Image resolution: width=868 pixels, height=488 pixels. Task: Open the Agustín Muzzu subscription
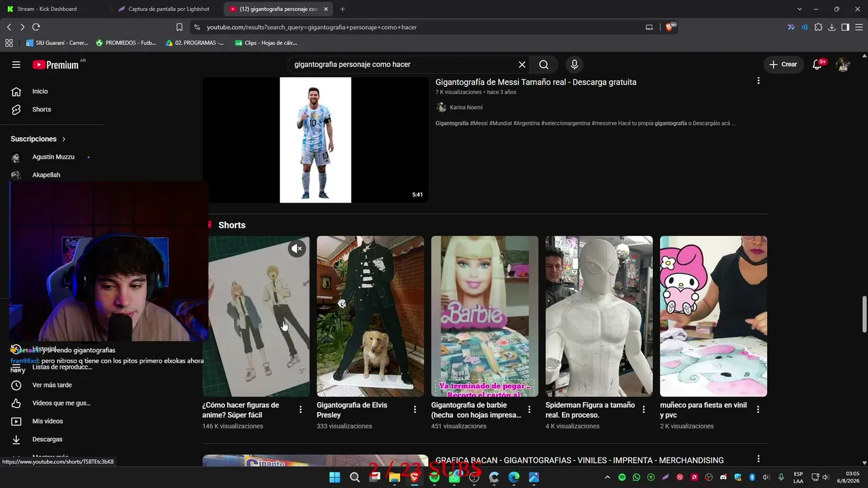pyautogui.click(x=52, y=157)
